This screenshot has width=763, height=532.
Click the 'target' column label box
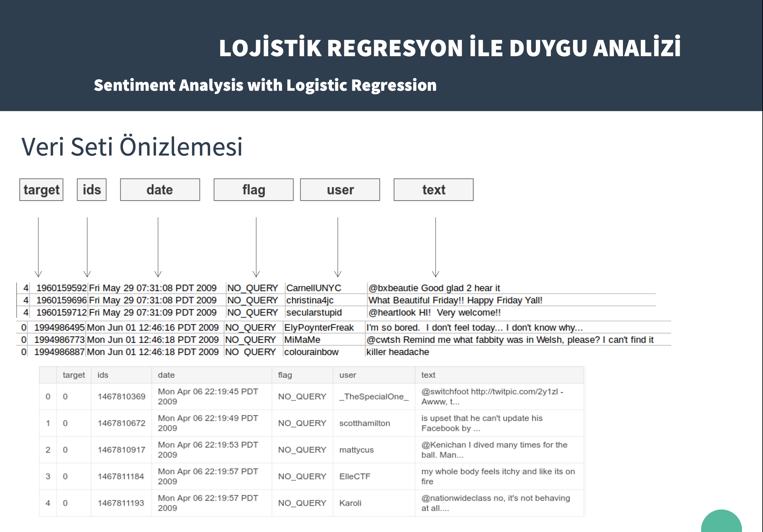41,190
